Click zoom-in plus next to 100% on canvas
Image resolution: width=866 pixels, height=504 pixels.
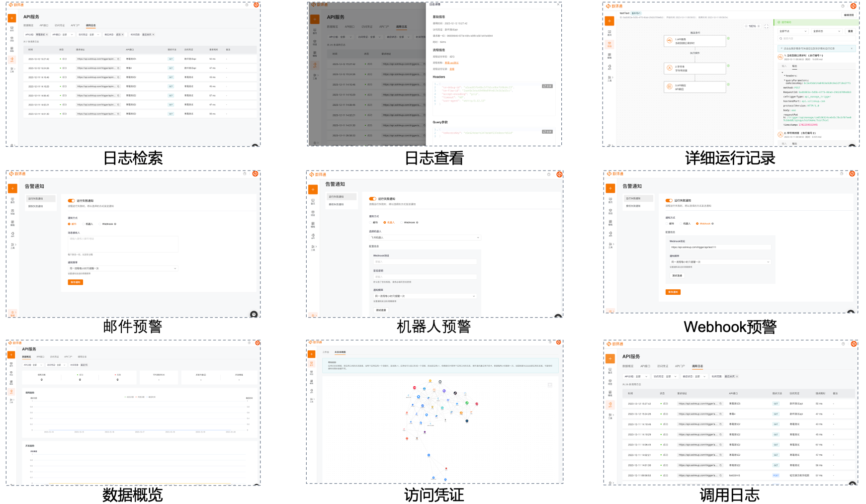[759, 26]
